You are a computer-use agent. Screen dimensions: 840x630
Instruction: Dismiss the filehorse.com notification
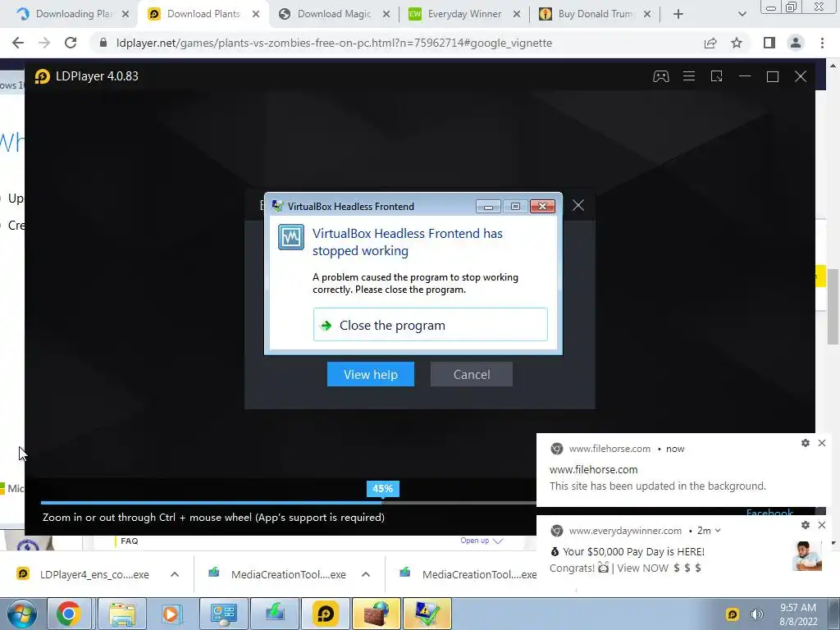(822, 443)
